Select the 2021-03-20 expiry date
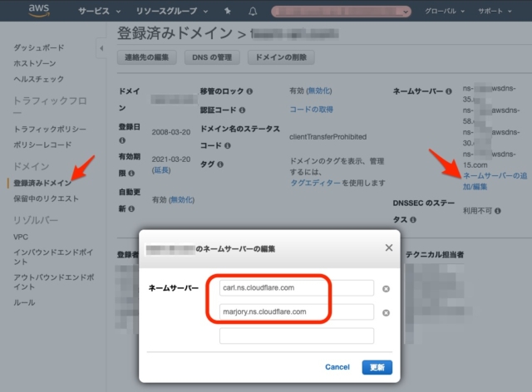Screen dimensions: 532x392 [171, 159]
